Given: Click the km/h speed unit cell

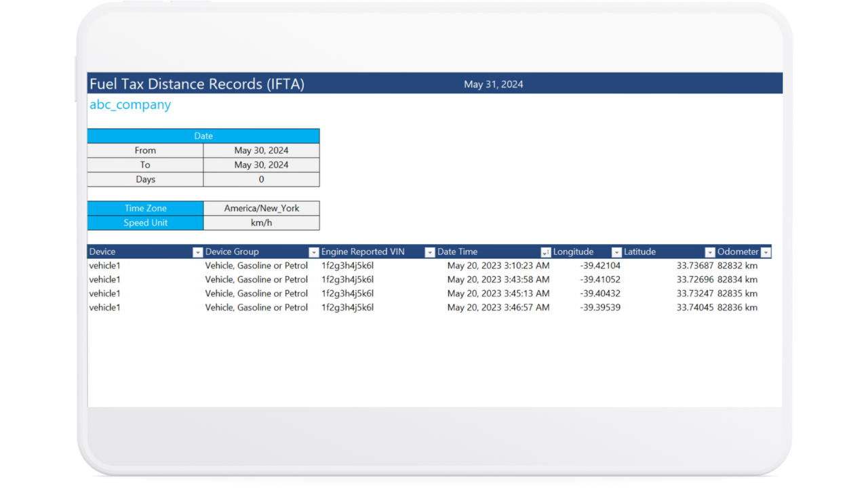Looking at the screenshot, I should [x=262, y=223].
